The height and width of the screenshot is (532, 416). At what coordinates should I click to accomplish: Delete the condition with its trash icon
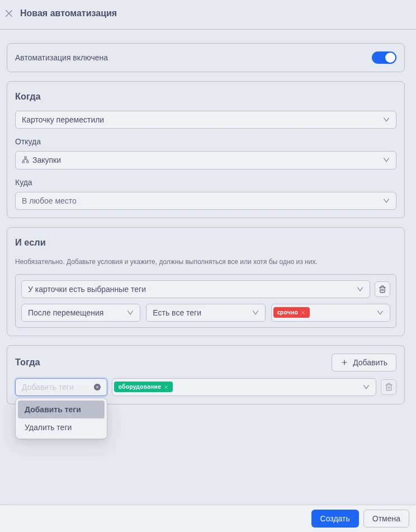coord(382,289)
